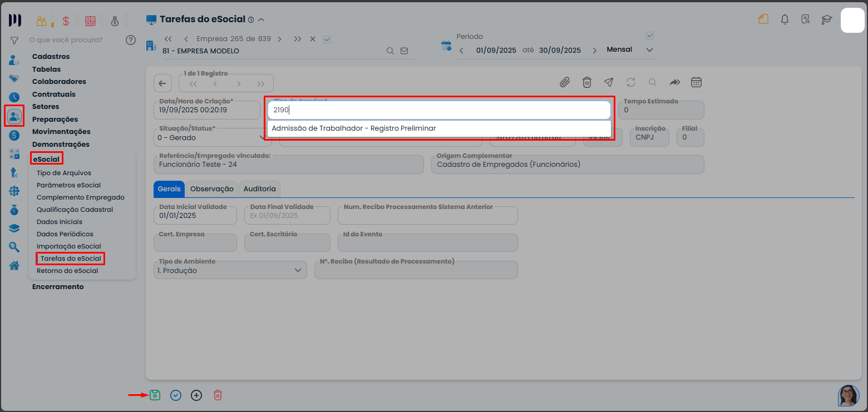Click the red delete icon at bottom
The height and width of the screenshot is (412, 868).
click(218, 395)
